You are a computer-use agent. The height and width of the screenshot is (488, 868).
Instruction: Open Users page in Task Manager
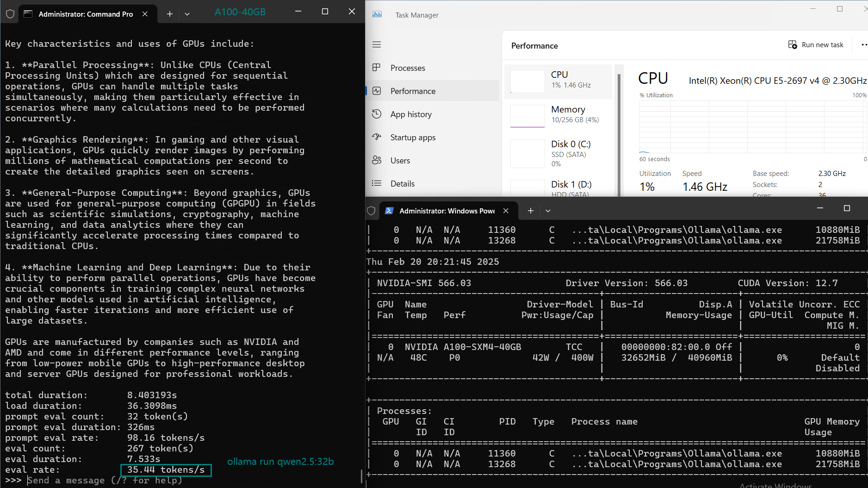coord(433,160)
